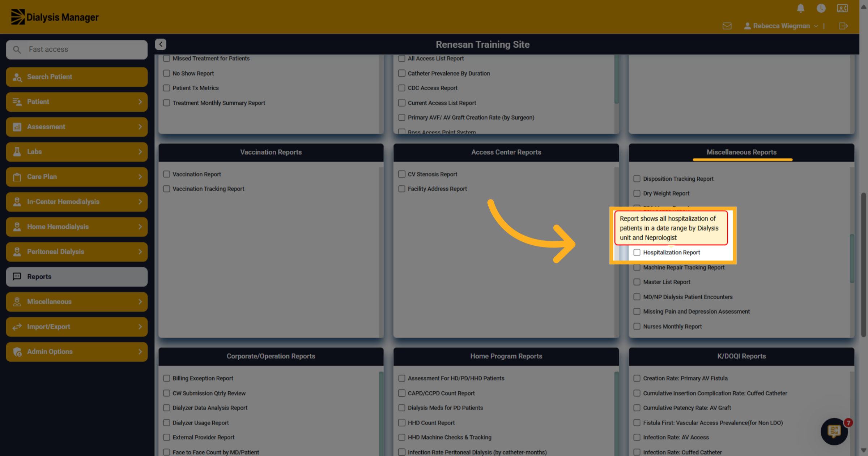Click the Search Patient icon
Screen dimensions: 868x456
coord(17,77)
